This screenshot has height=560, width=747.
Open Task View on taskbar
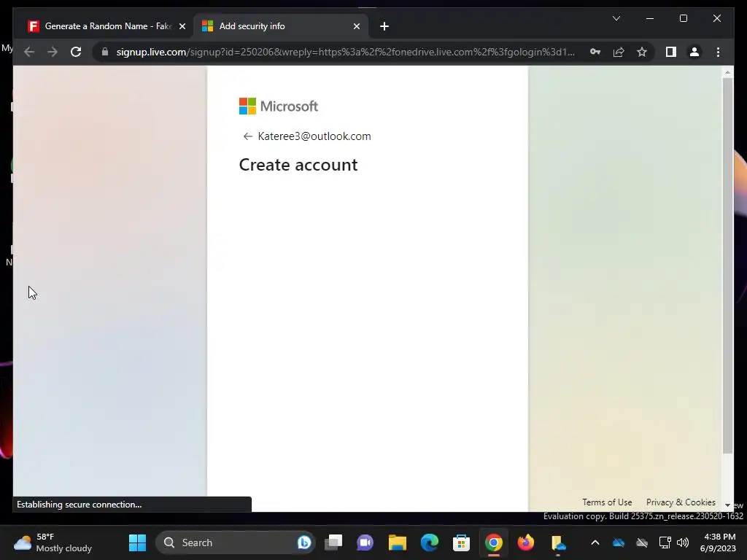click(333, 542)
